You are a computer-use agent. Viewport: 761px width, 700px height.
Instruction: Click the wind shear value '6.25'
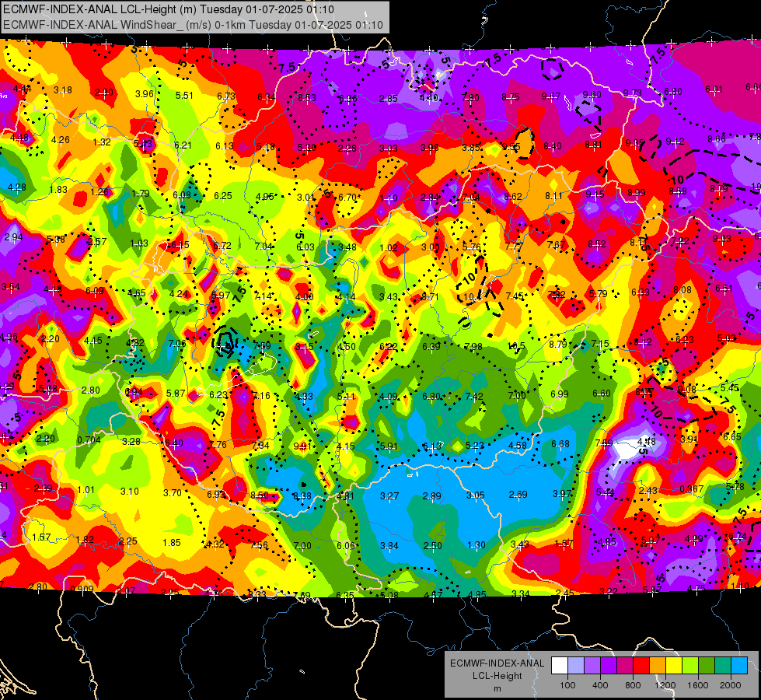[223, 196]
